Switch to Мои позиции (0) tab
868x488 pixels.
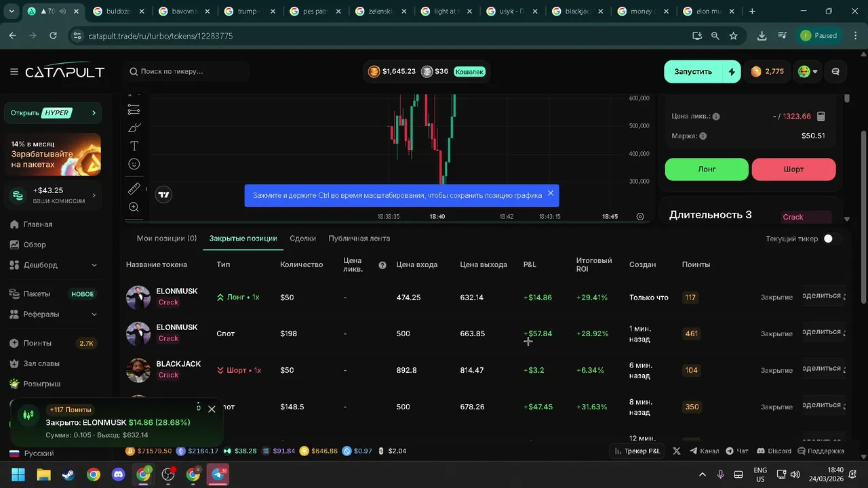tap(167, 239)
